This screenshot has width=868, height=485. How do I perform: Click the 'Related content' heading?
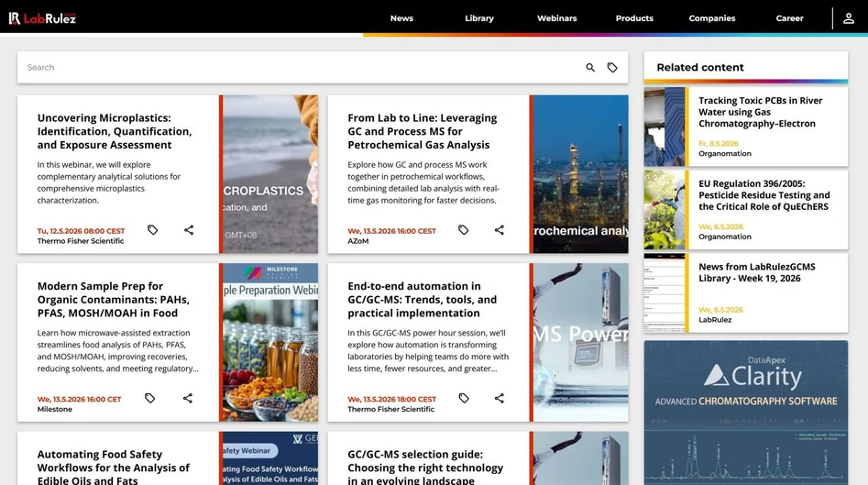click(700, 68)
